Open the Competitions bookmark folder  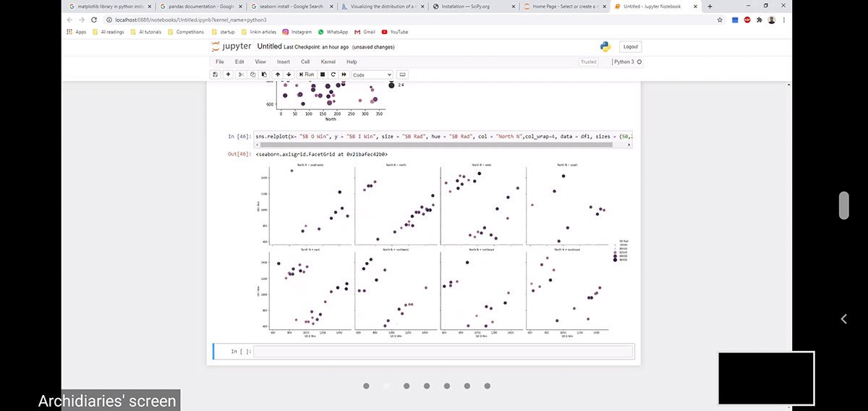186,32
